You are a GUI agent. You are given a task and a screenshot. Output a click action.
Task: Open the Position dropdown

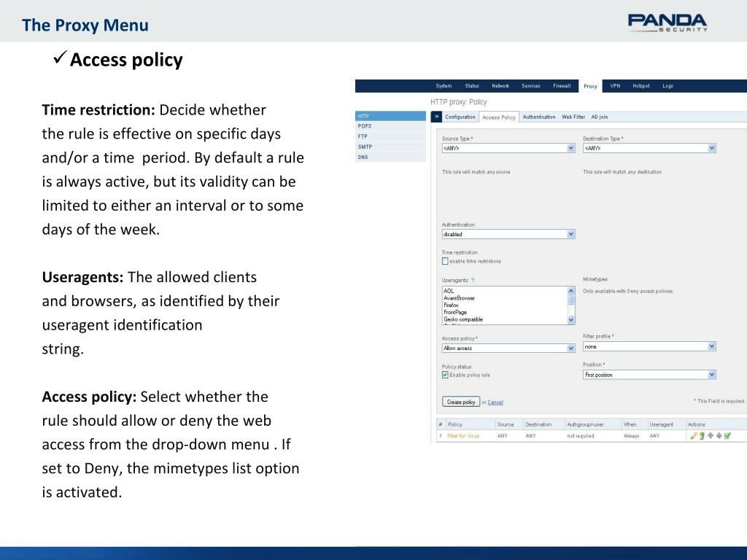click(x=649, y=375)
